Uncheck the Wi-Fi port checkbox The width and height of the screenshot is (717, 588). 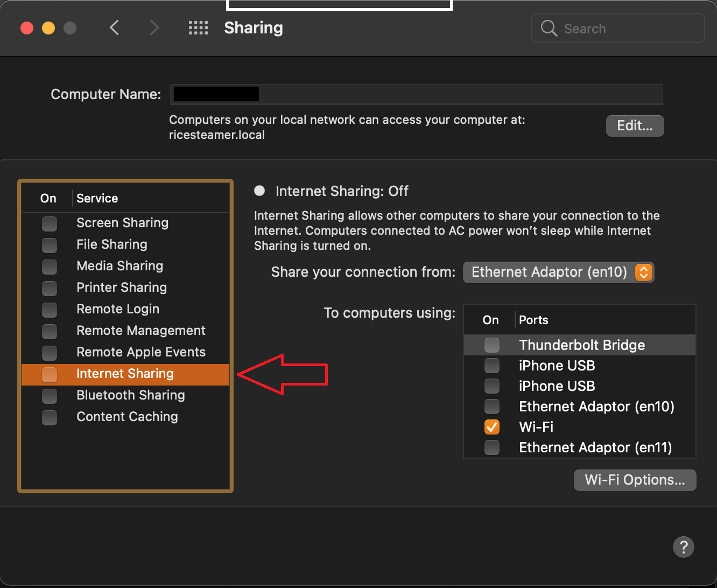(491, 427)
